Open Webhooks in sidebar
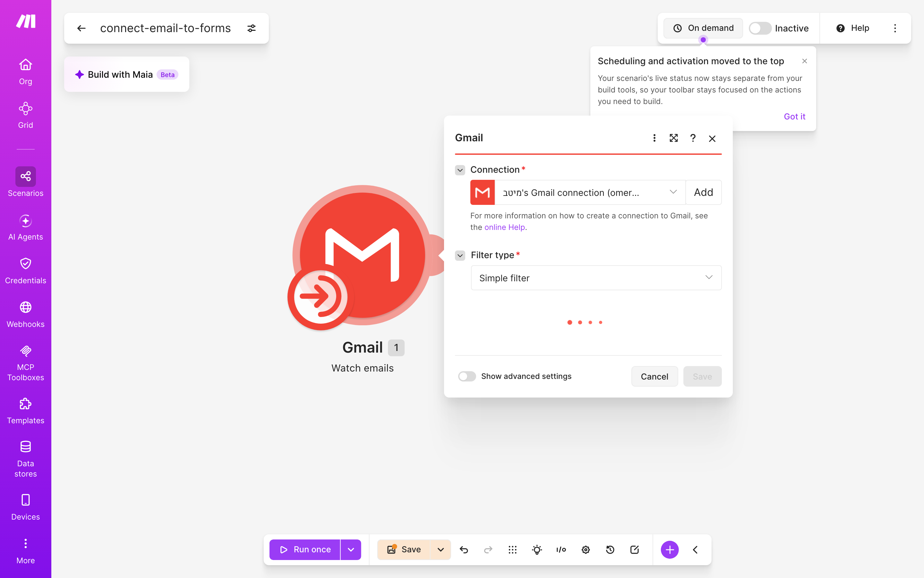The width and height of the screenshot is (924, 578). click(26, 315)
